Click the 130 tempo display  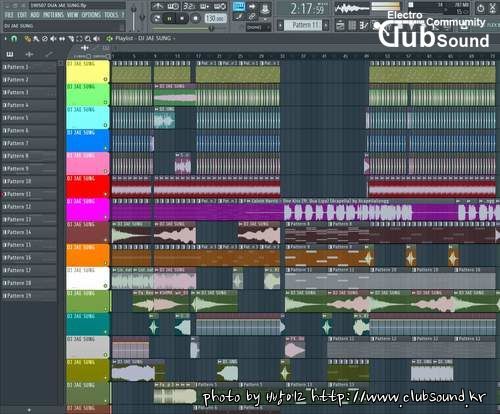point(215,18)
